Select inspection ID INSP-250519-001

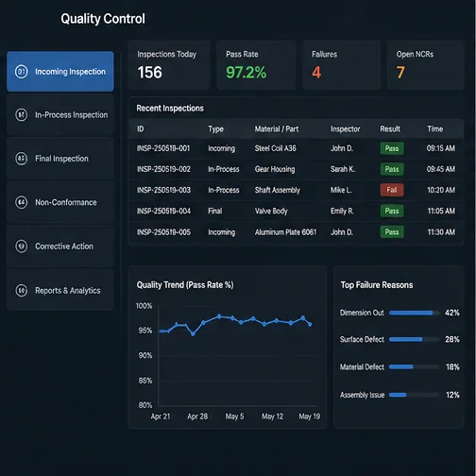[163, 148]
